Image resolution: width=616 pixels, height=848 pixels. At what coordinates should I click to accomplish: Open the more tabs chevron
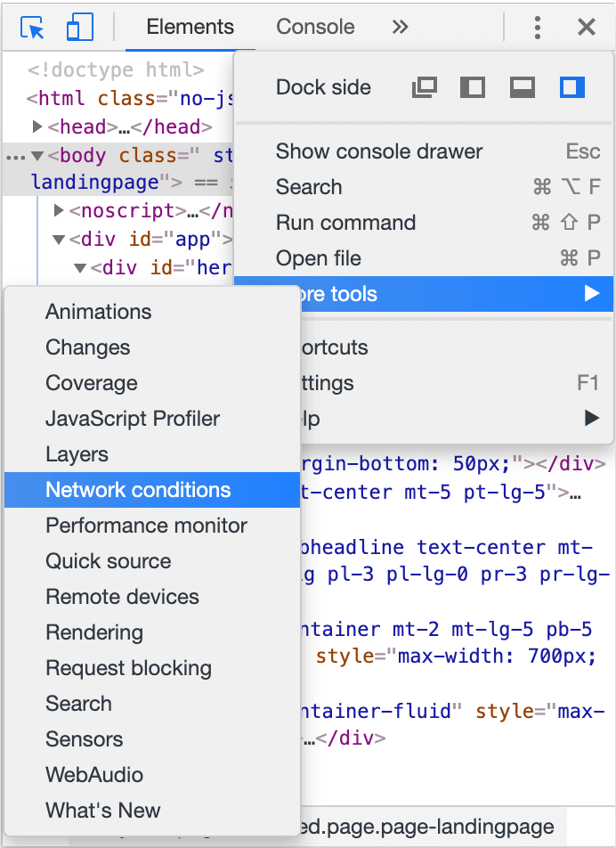pos(401,28)
